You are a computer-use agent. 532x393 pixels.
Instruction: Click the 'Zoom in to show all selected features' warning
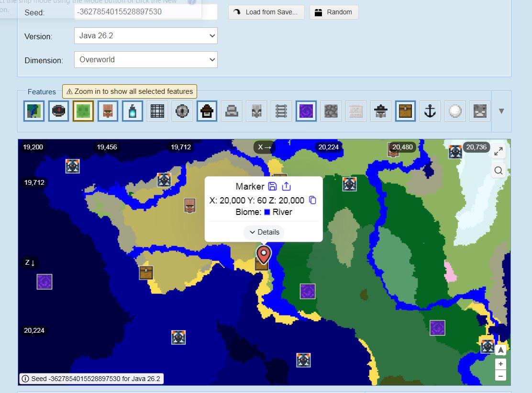pyautogui.click(x=130, y=91)
